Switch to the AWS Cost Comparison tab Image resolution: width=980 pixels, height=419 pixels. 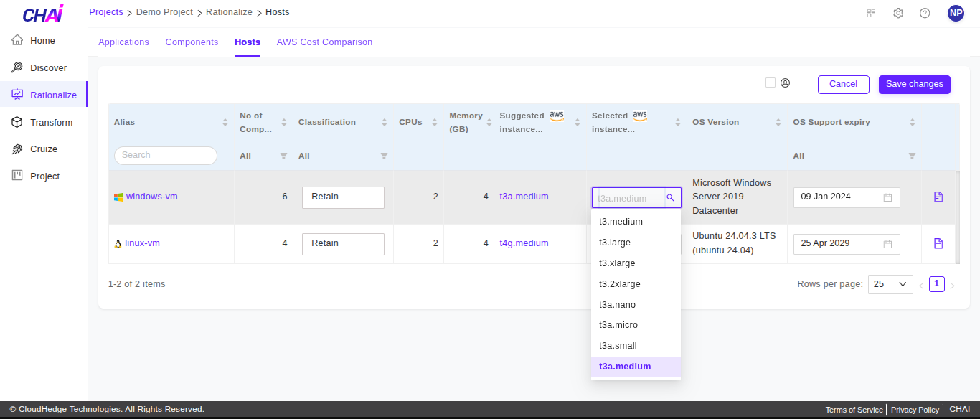click(324, 42)
